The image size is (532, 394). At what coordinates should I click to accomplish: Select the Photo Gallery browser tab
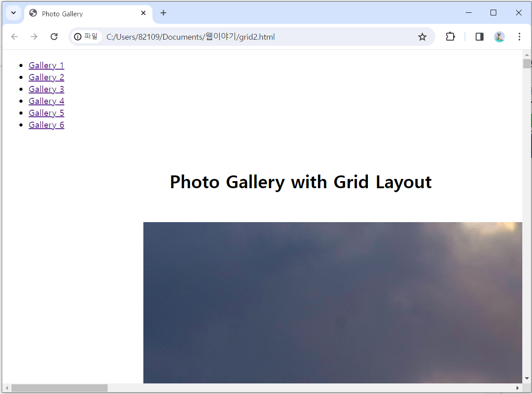88,14
